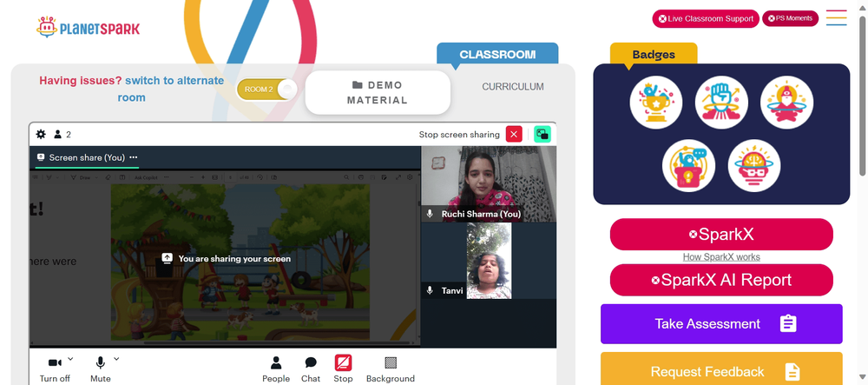Click the trophy star badge
Image resolution: width=868 pixels, height=385 pixels.
(x=656, y=103)
